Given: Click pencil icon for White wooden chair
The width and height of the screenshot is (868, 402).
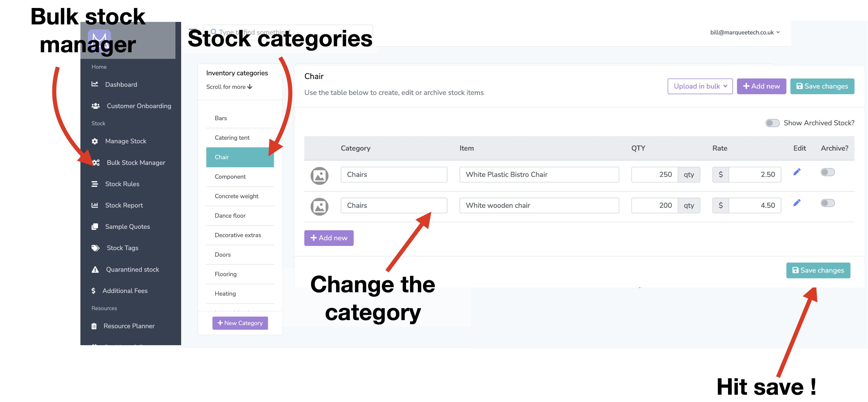Looking at the screenshot, I should click(x=797, y=203).
